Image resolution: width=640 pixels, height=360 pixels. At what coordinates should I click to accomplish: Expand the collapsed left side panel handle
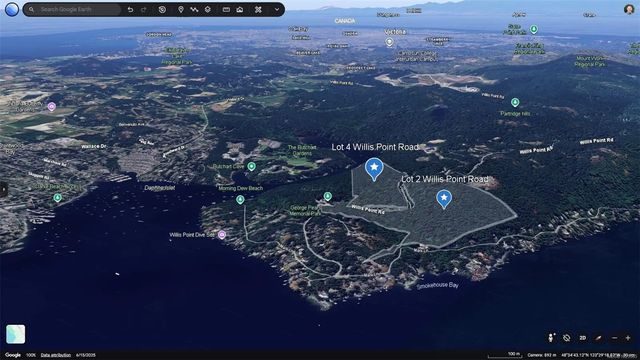tap(3, 189)
